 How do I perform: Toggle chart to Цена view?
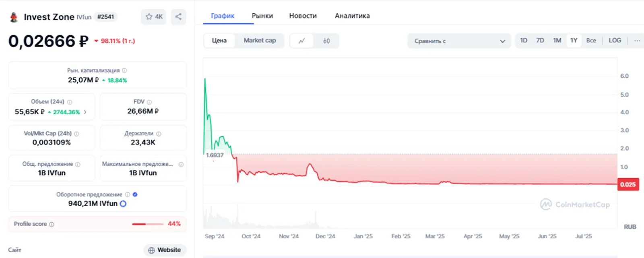click(219, 41)
